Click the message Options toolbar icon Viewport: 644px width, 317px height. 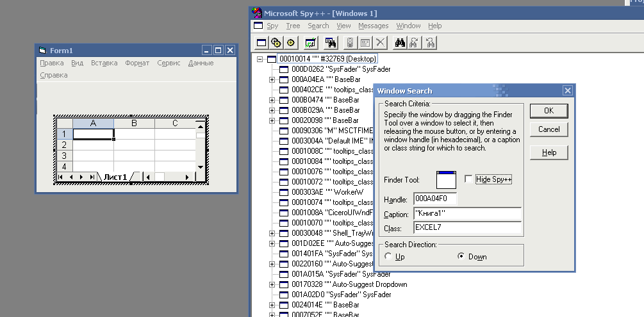point(365,42)
